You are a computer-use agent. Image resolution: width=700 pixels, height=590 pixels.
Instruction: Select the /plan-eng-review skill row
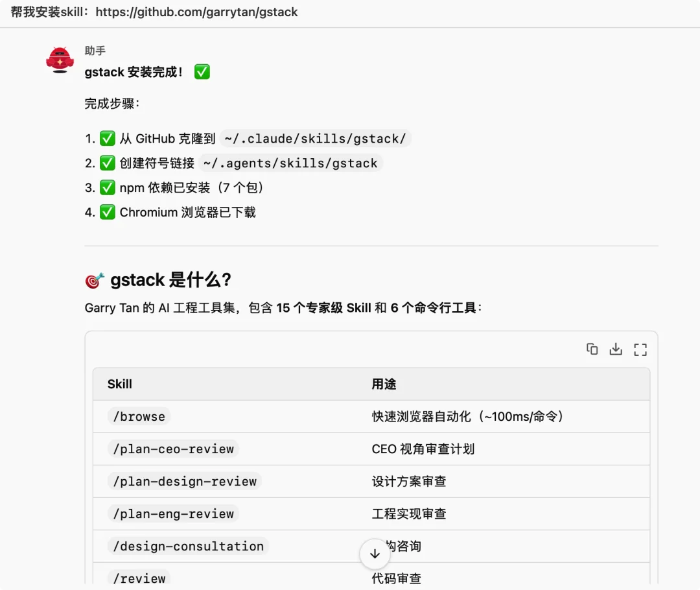(173, 513)
